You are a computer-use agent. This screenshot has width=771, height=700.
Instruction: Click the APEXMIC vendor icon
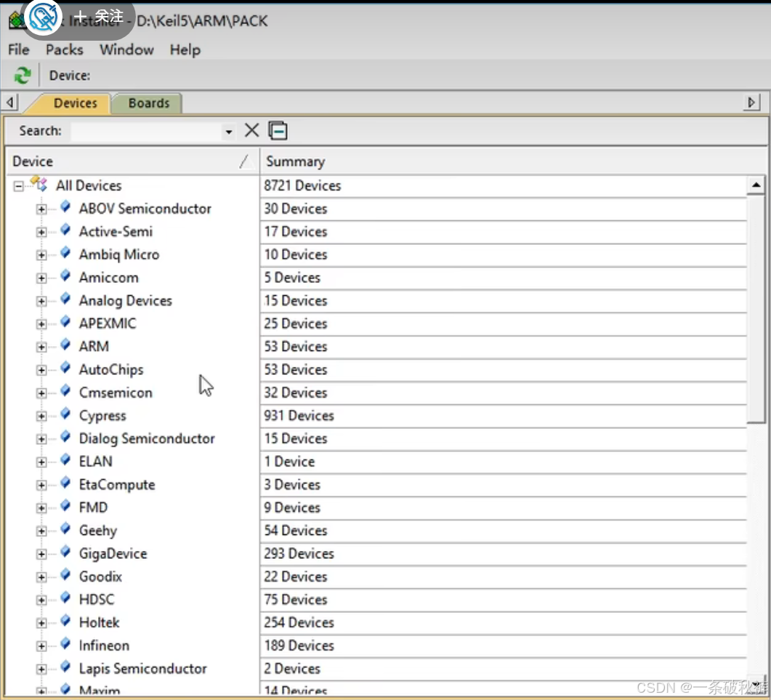pos(65,322)
